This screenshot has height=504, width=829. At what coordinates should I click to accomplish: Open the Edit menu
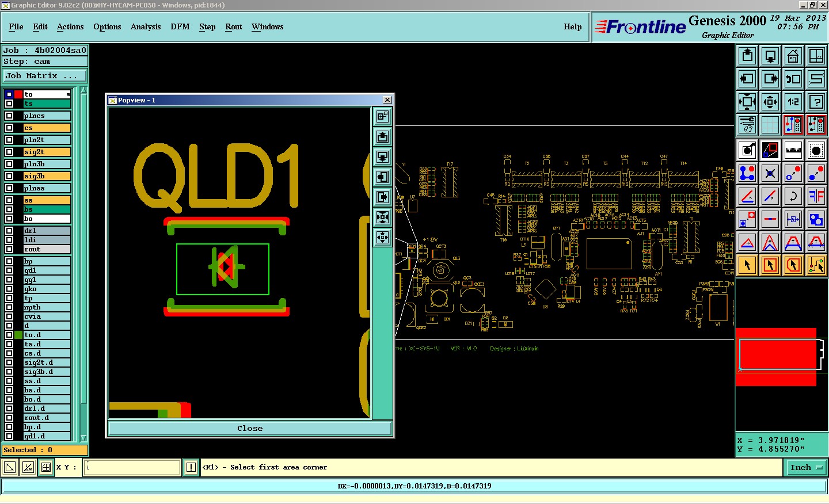tap(40, 26)
